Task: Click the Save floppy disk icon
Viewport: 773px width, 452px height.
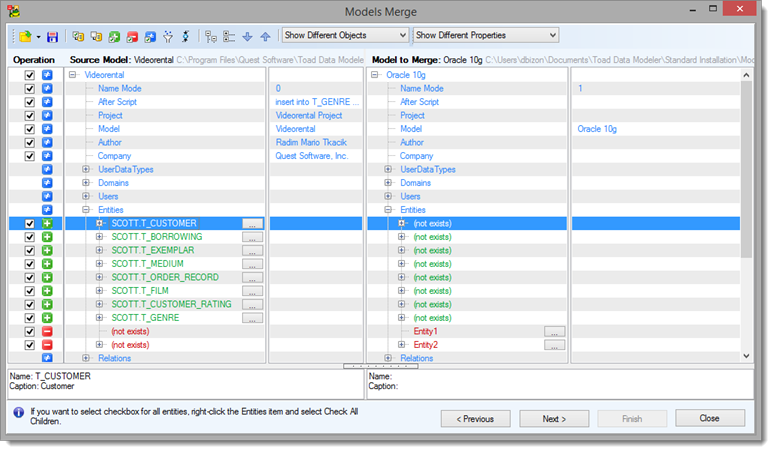Action: [52, 36]
